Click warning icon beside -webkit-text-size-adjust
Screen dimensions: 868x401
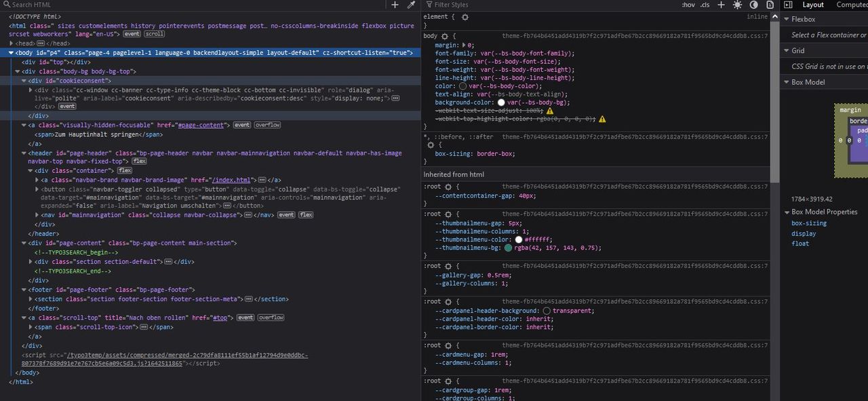(x=550, y=111)
